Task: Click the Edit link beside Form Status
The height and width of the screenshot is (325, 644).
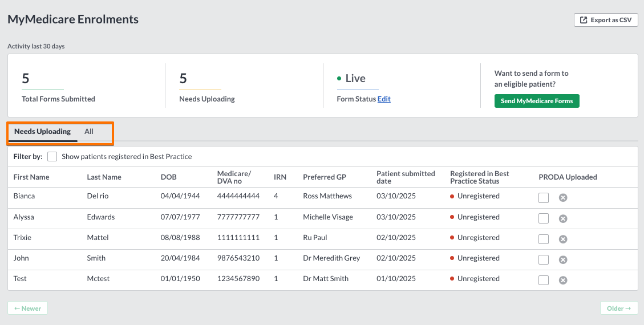Action: click(384, 99)
